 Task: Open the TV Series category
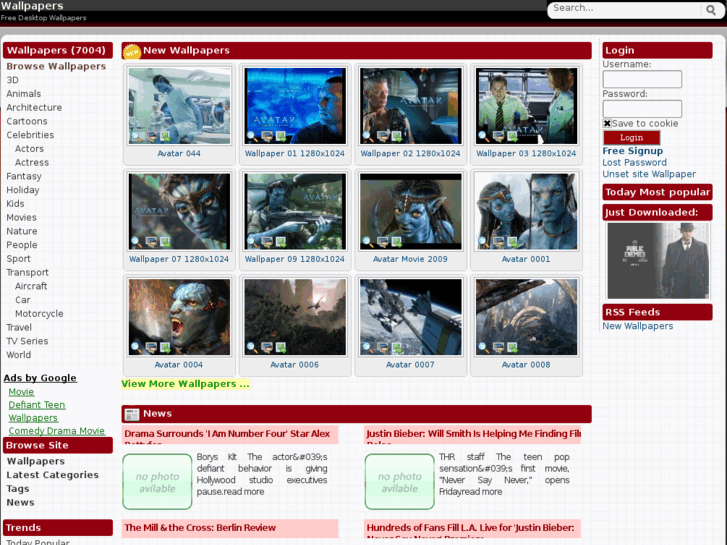coord(27,341)
